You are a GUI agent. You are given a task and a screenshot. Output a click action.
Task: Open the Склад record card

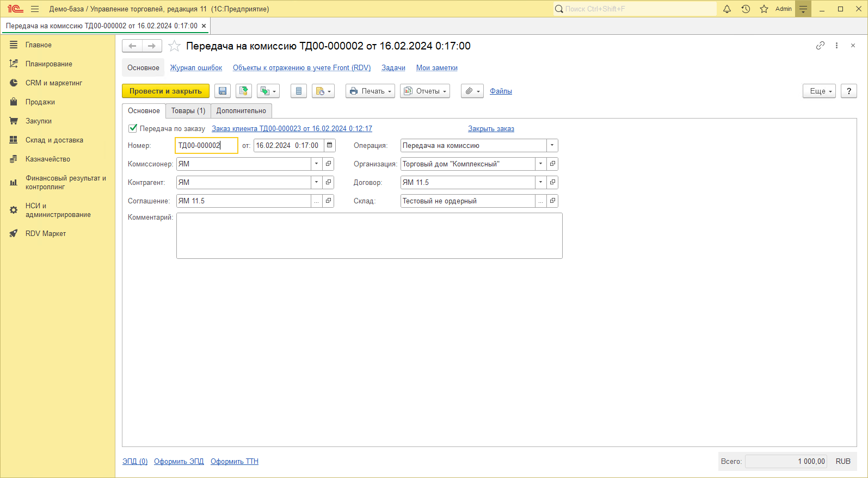(552, 201)
